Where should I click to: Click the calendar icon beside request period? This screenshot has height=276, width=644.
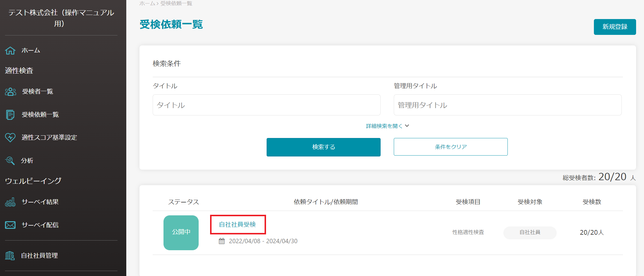coord(222,241)
